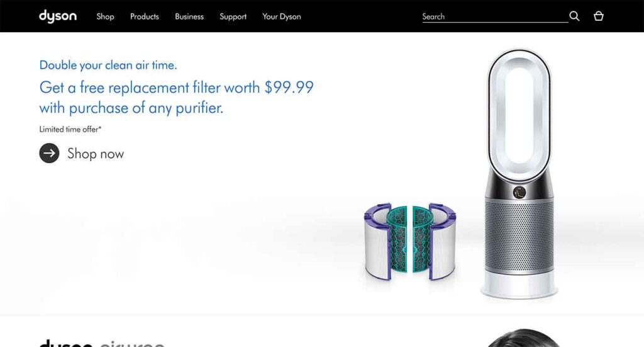Click the purifier's white oval loop amplifier
The width and height of the screenshot is (644, 347).
519,117
